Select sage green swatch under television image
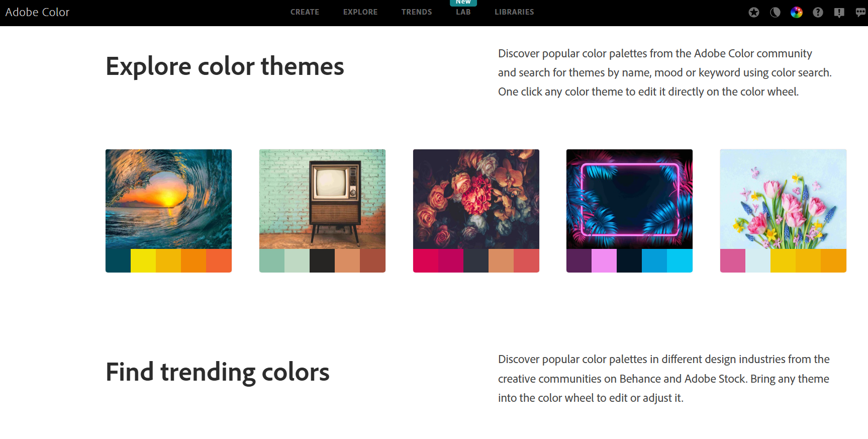 272,260
